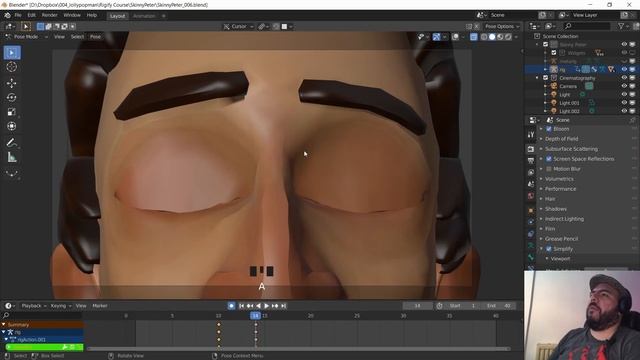The width and height of the screenshot is (640, 360).
Task: Expand the Performance panel
Action: pos(560,189)
